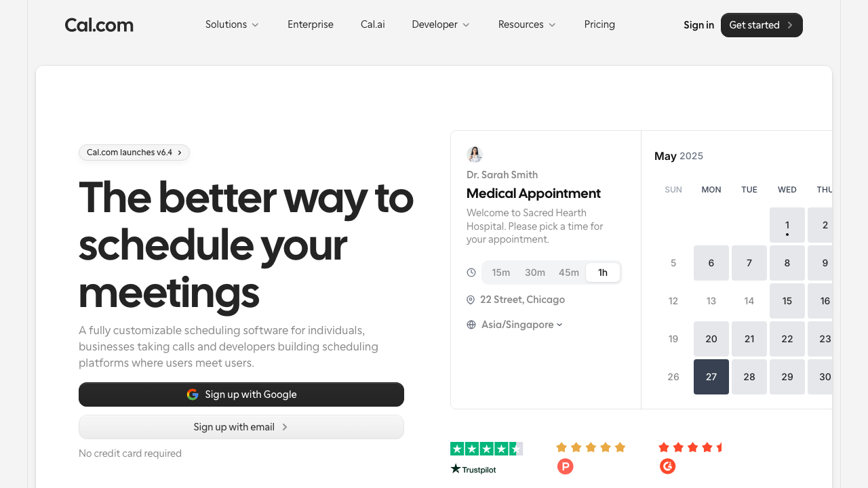
Task: Select the 30m duration option
Action: [534, 272]
